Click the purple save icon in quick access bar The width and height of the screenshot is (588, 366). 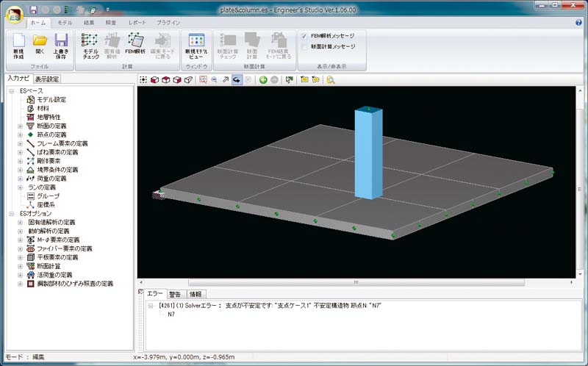33,10
